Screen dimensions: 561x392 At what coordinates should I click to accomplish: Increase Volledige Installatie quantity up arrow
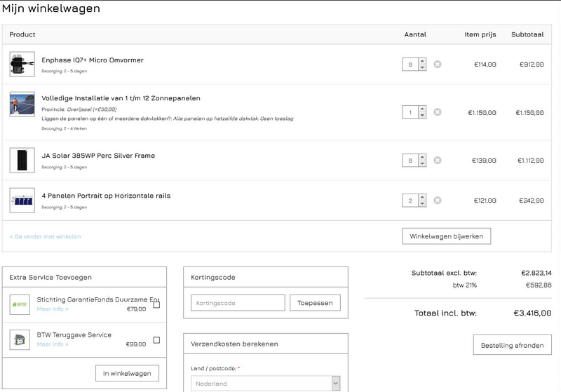pos(422,109)
